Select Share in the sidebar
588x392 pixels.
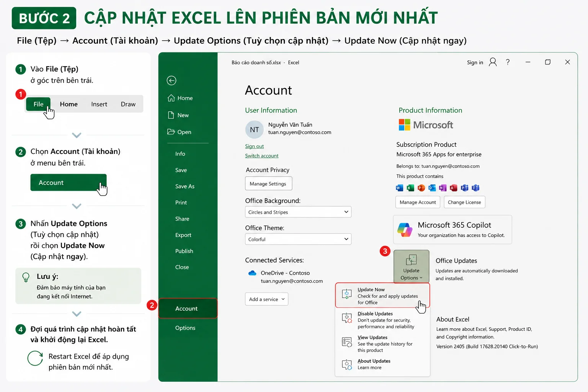tap(182, 219)
